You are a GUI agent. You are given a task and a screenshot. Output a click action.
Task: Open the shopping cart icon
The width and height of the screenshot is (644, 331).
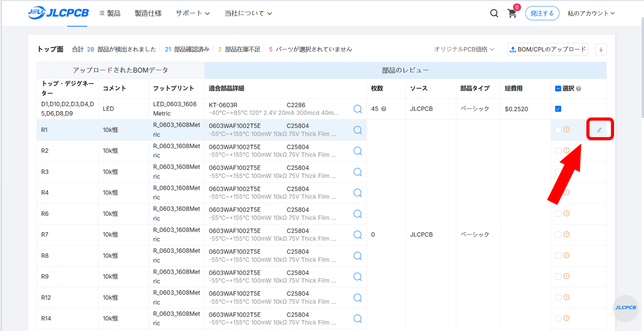tap(512, 13)
